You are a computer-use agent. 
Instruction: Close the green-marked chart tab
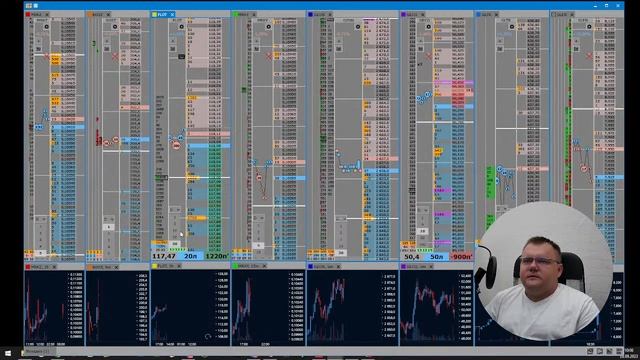(x=264, y=266)
